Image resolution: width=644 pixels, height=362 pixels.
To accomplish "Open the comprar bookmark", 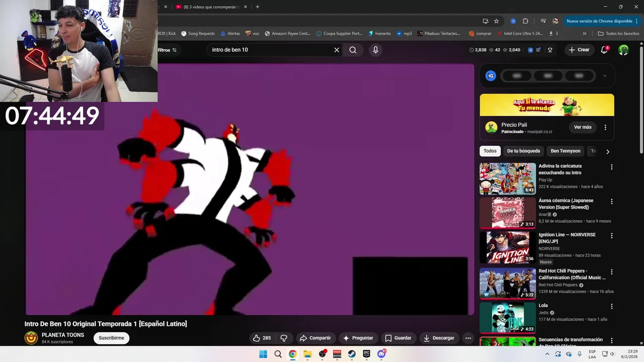I will (x=480, y=34).
